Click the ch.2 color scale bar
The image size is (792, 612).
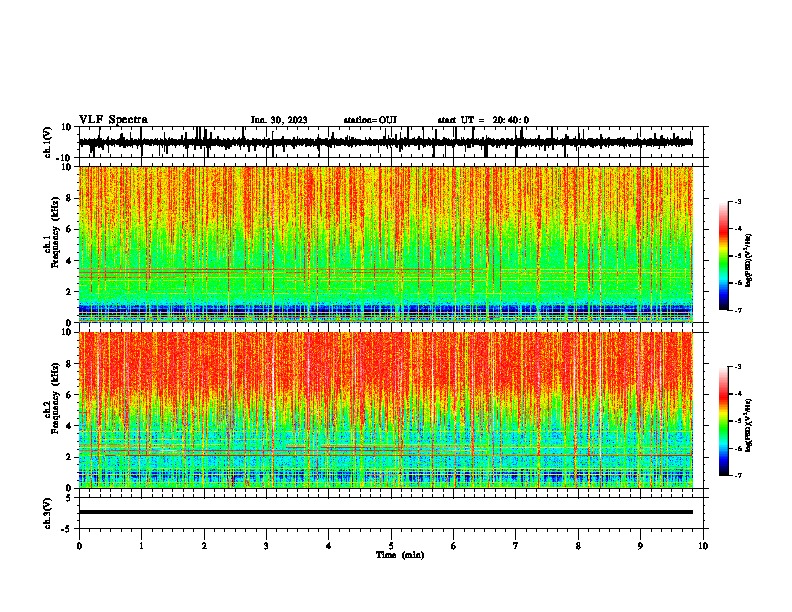point(723,421)
